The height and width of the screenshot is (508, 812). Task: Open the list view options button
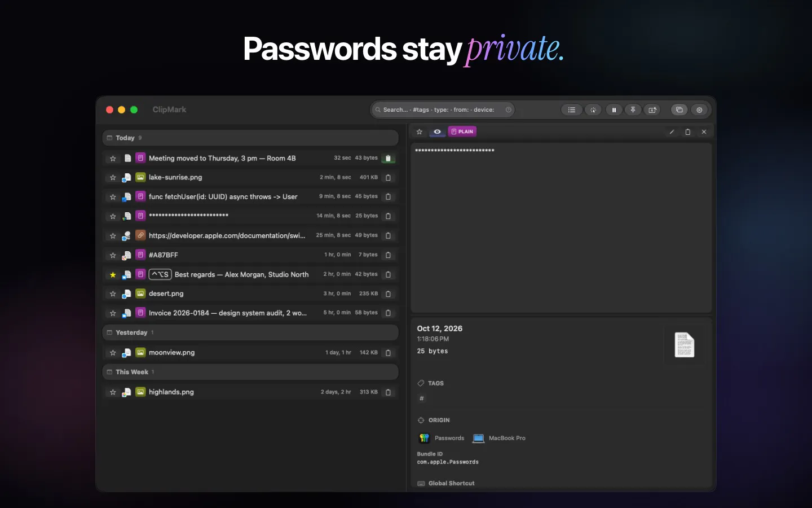coord(571,110)
